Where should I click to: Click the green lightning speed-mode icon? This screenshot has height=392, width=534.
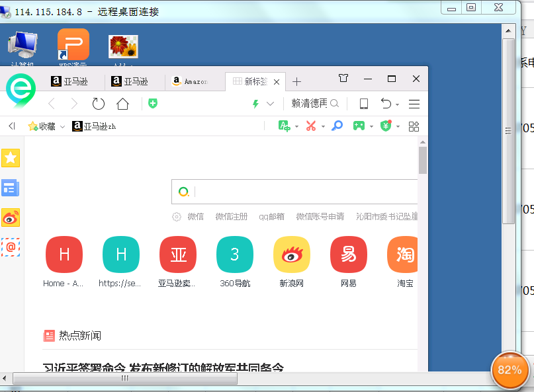(x=255, y=103)
